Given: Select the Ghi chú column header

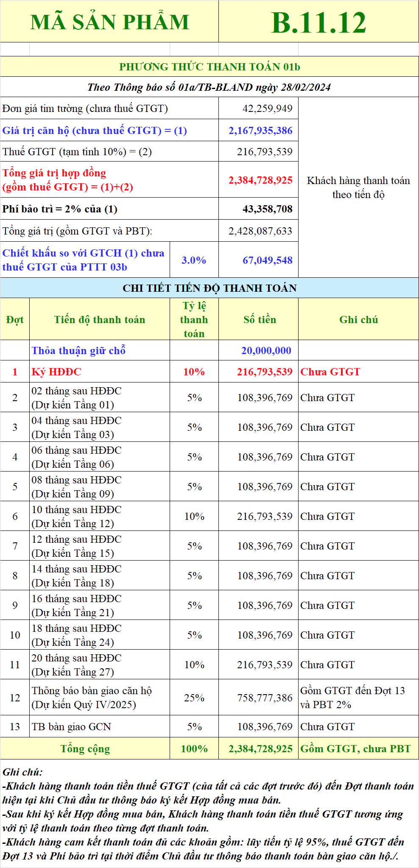Looking at the screenshot, I should (358, 320).
